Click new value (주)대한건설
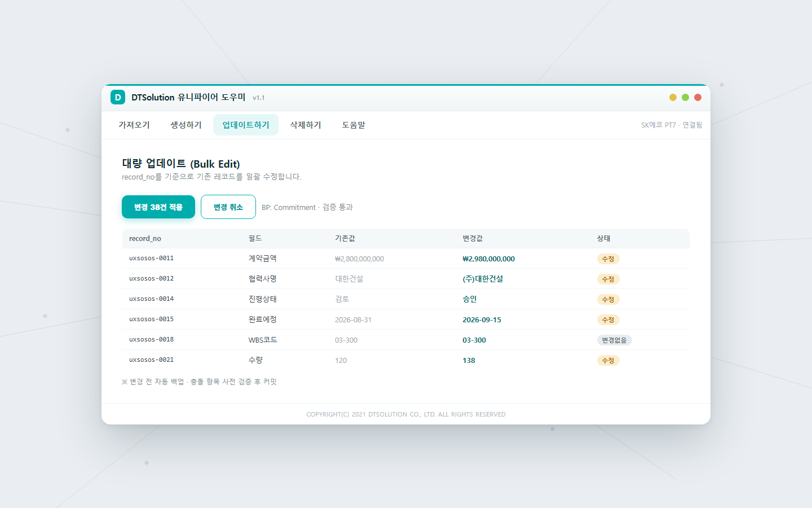 point(483,279)
